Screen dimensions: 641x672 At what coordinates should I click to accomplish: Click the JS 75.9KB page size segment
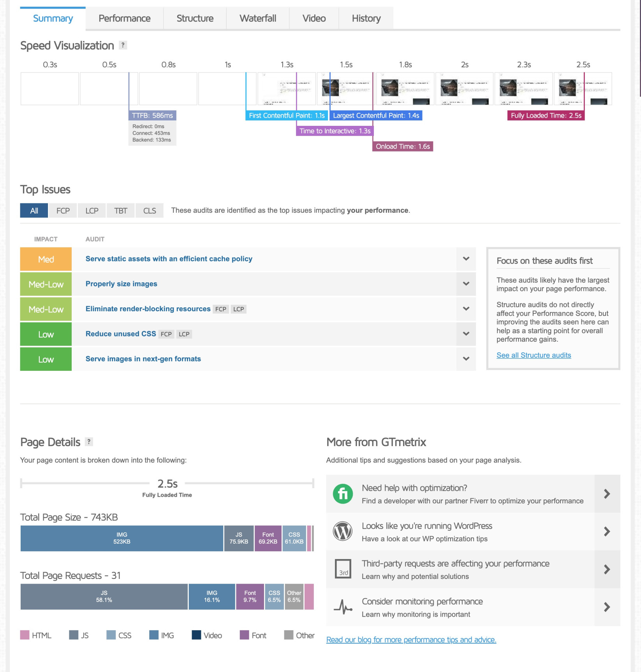pyautogui.click(x=239, y=538)
